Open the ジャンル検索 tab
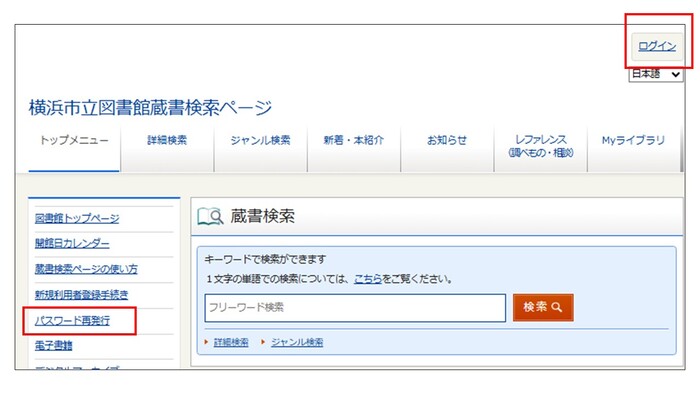 pyautogui.click(x=260, y=149)
